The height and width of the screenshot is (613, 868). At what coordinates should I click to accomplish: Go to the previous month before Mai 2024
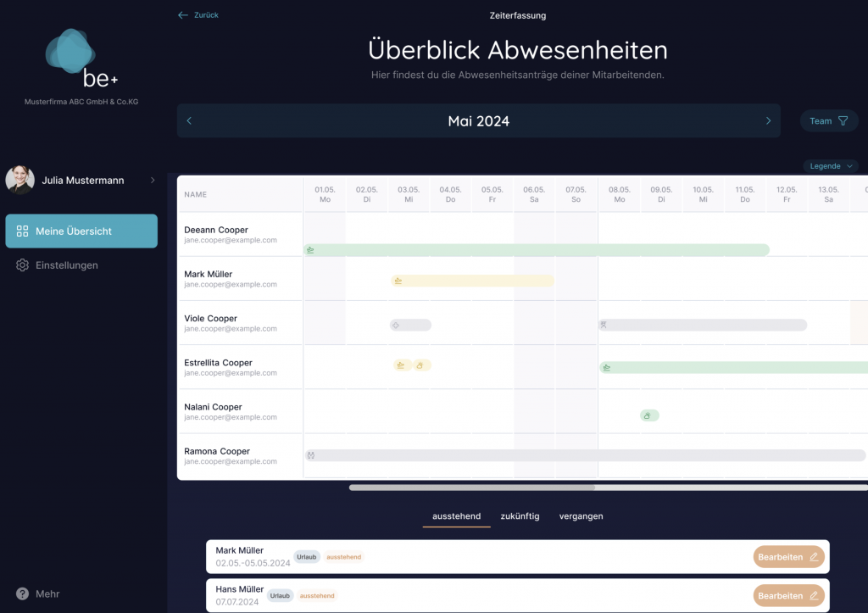tap(189, 121)
